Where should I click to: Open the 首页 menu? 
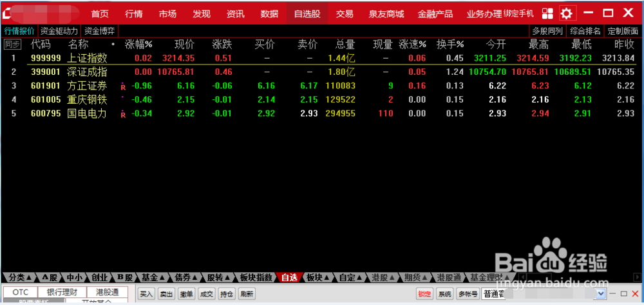coord(100,14)
